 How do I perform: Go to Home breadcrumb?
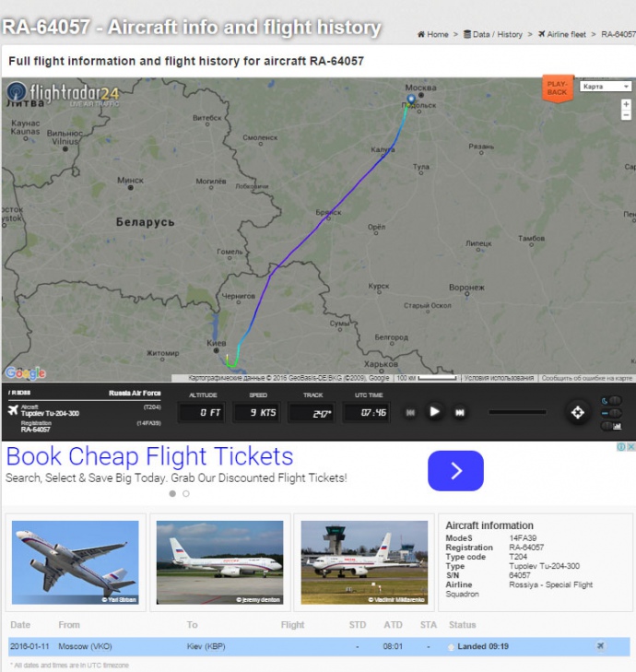point(433,34)
